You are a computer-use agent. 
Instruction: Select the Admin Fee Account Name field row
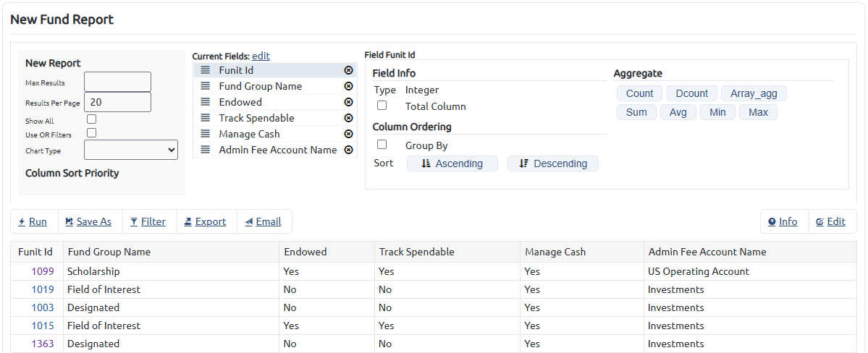275,150
